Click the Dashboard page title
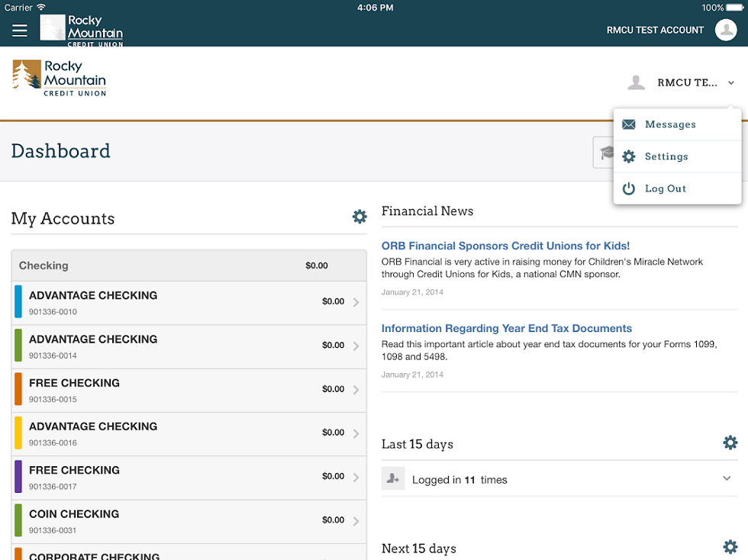 (60, 151)
